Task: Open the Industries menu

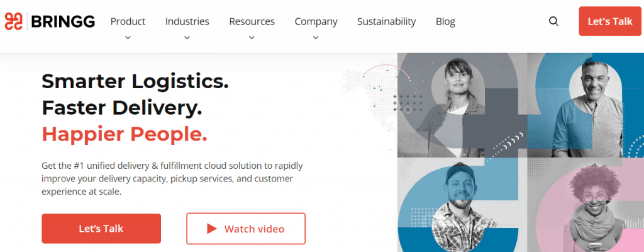Action: [x=187, y=21]
